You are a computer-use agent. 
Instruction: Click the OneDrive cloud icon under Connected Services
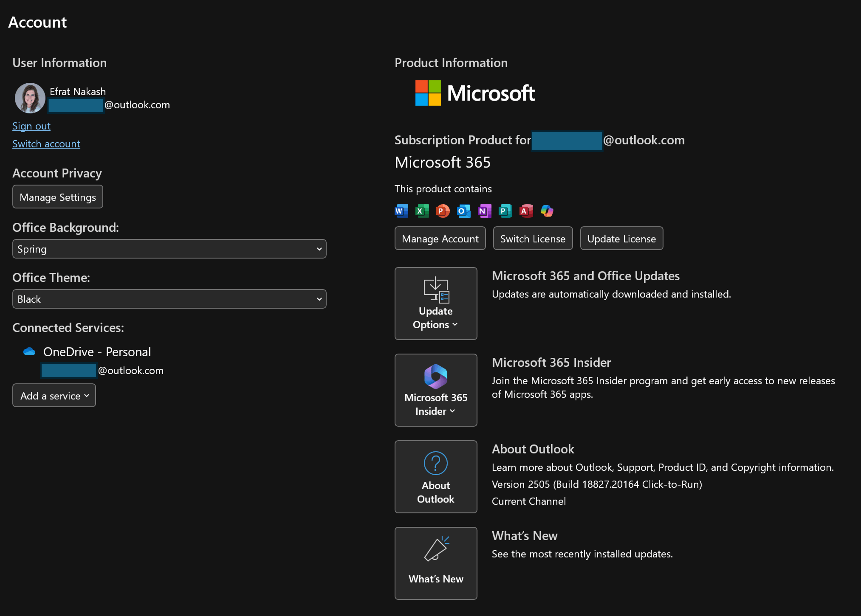click(x=30, y=352)
